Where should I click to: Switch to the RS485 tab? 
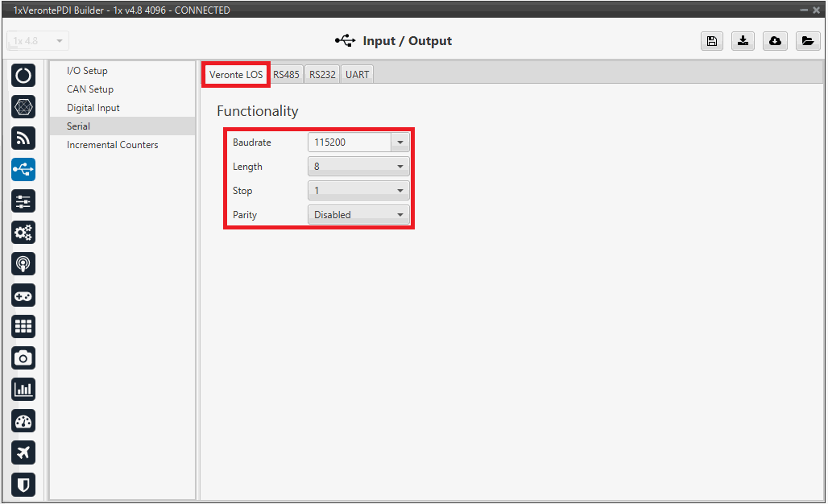click(x=286, y=74)
